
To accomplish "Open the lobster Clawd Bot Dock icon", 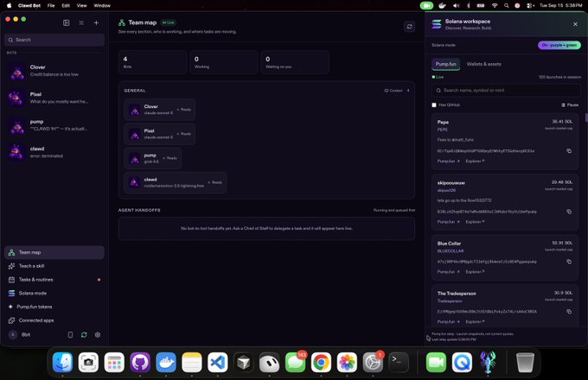I will pos(488,362).
